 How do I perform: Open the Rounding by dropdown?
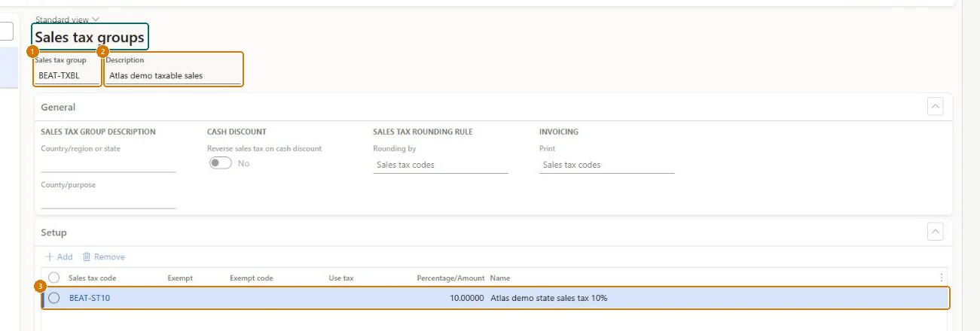[x=441, y=165]
